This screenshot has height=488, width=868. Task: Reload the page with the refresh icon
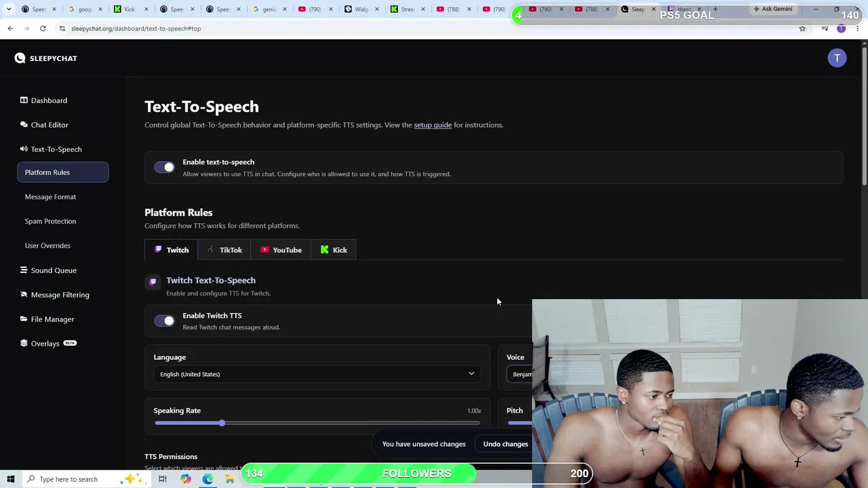43,28
